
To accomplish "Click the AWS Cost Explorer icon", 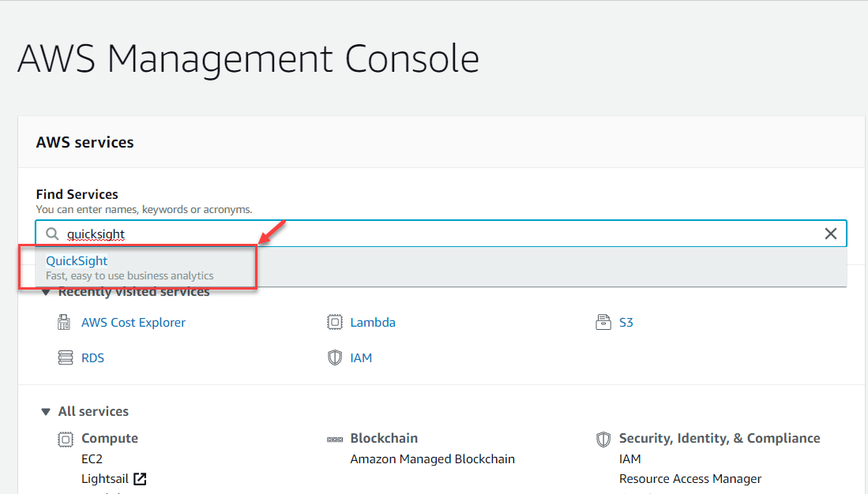I will 64,322.
